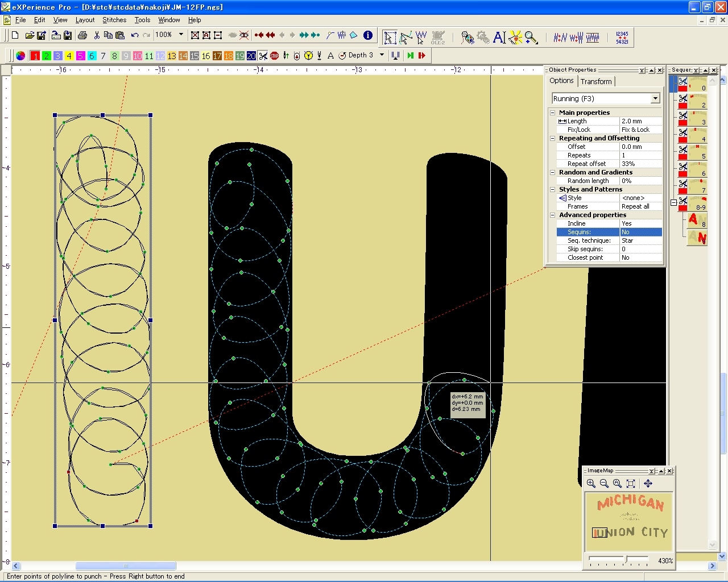728x582 pixels.
Task: Undo the last action
Action: point(135,35)
